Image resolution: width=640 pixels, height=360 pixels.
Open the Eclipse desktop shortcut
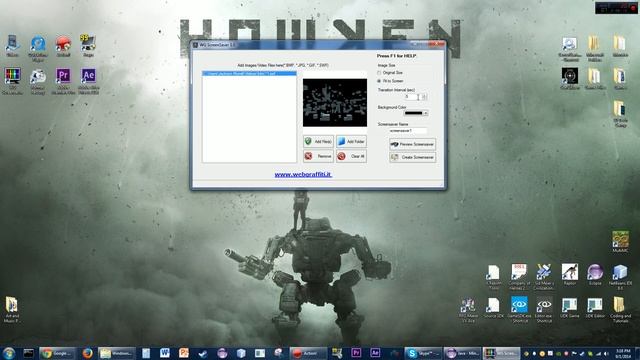coord(595,275)
